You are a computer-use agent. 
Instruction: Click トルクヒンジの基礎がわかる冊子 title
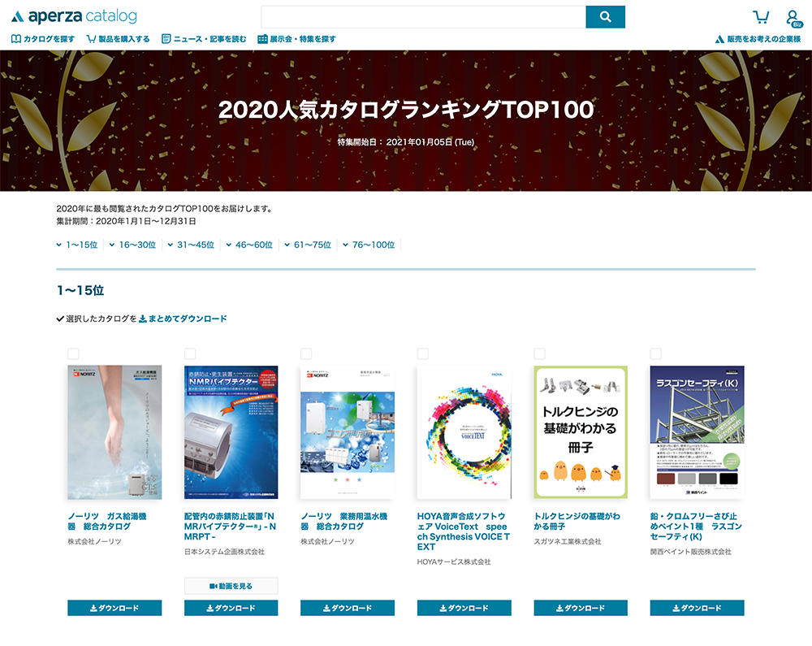(577, 521)
